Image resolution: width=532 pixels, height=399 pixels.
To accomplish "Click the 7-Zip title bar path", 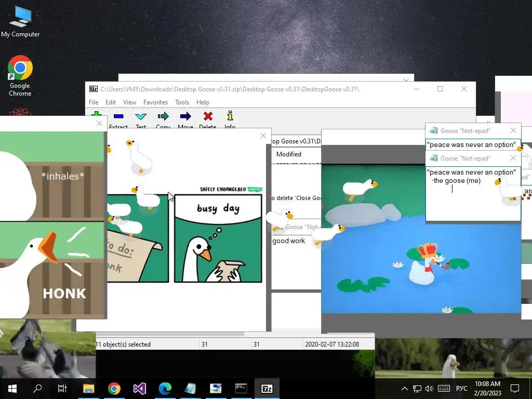I will tap(230, 89).
